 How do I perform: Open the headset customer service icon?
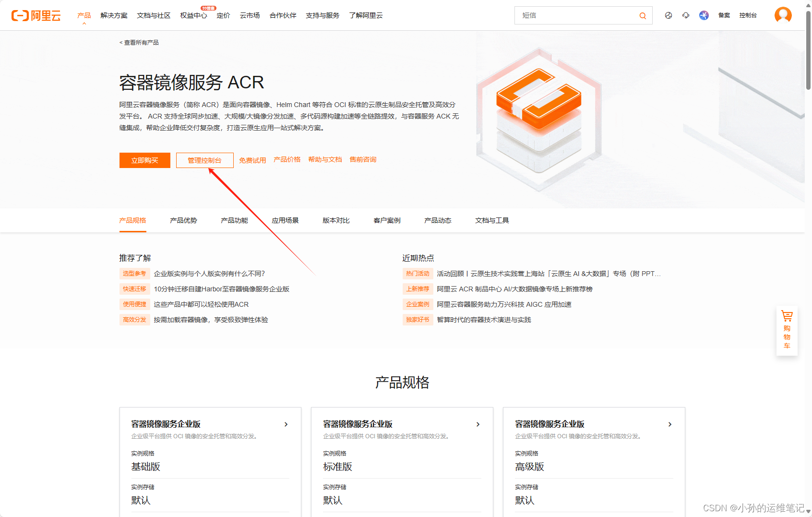point(686,15)
